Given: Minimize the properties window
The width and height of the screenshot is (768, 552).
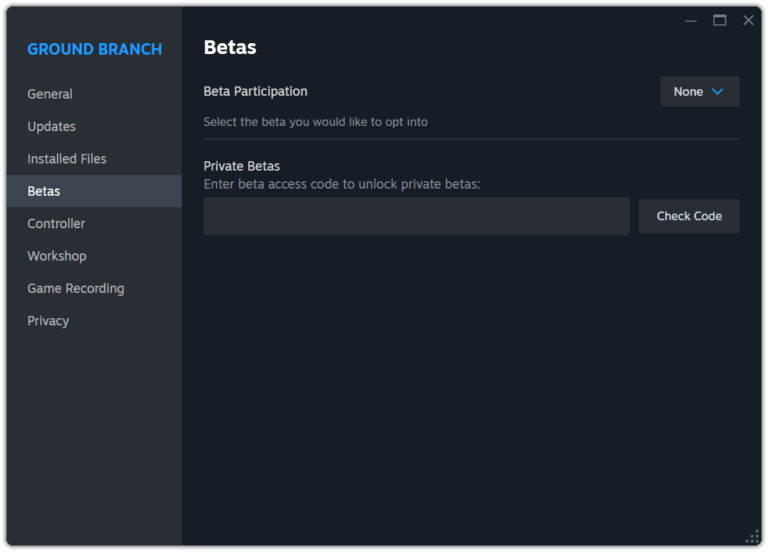Looking at the screenshot, I should pos(691,21).
